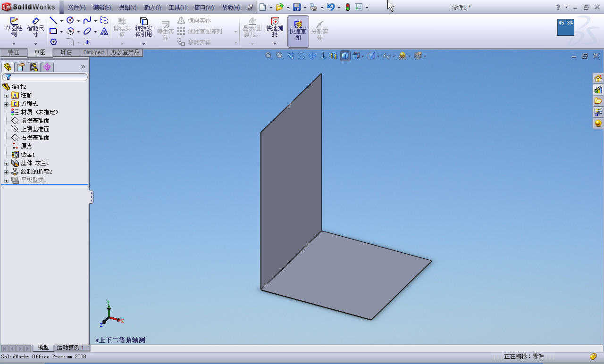Select the Point sketch tool
Viewport: 604px width, 364px height.
[87, 42]
